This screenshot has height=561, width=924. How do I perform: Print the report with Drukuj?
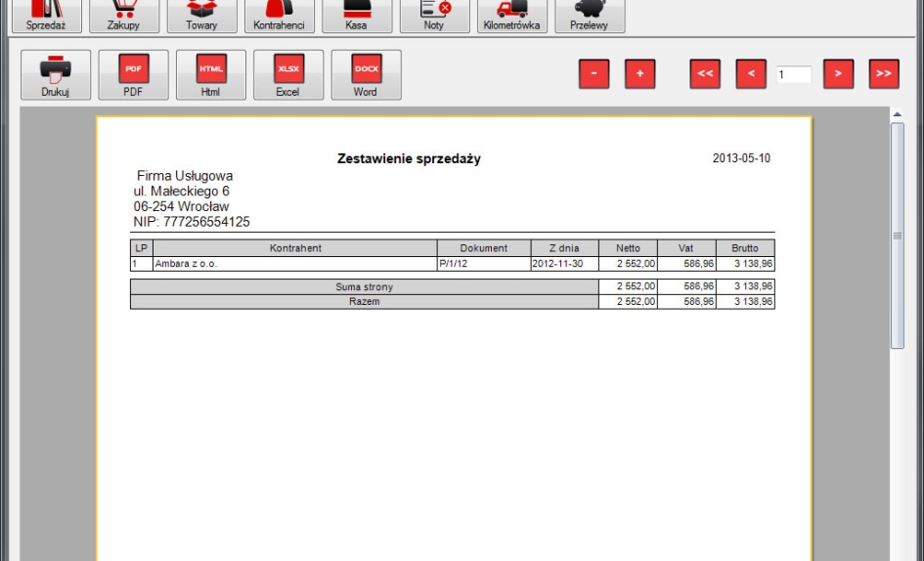(56, 75)
